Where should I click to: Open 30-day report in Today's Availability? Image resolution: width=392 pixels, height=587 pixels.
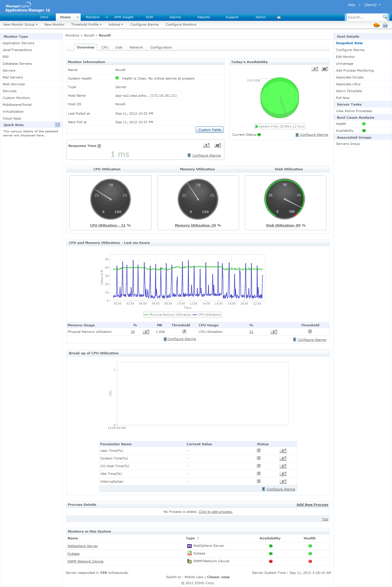(x=324, y=69)
